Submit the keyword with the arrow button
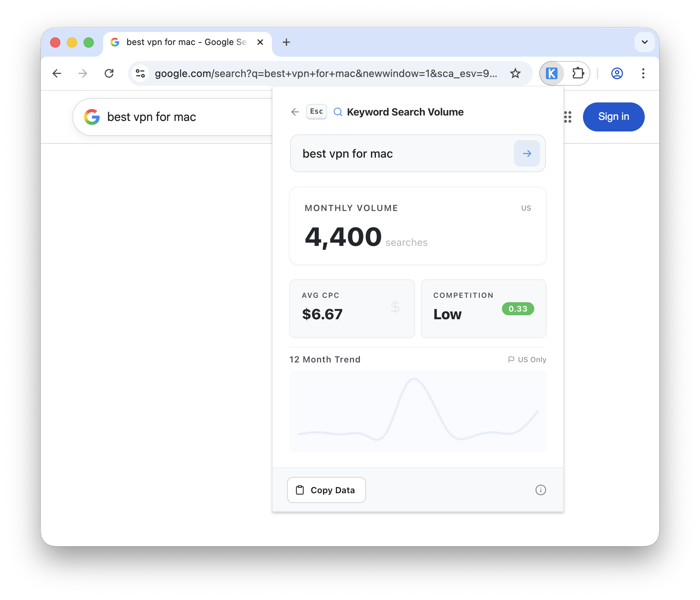The width and height of the screenshot is (700, 600). [x=527, y=153]
